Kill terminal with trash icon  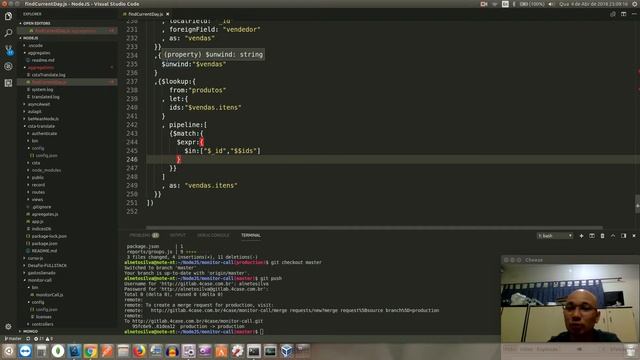point(602,236)
